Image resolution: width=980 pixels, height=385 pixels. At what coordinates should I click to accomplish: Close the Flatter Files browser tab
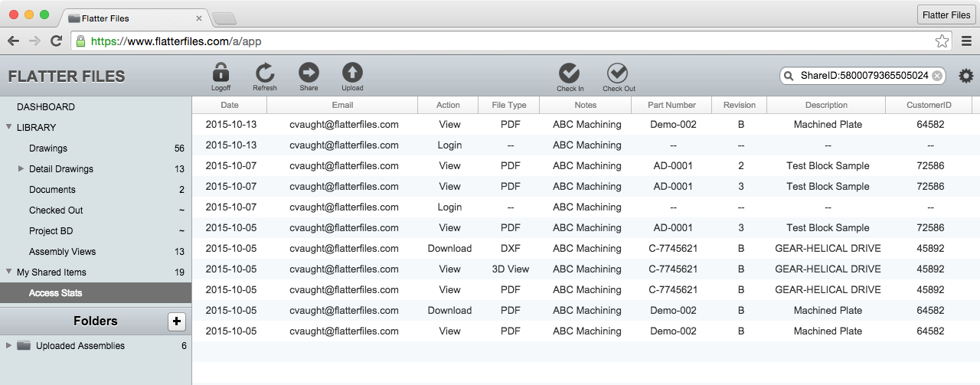[x=199, y=18]
